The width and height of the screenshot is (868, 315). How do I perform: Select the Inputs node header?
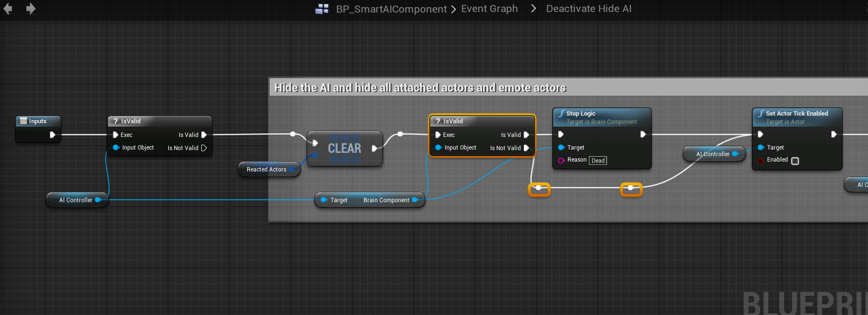pyautogui.click(x=37, y=121)
